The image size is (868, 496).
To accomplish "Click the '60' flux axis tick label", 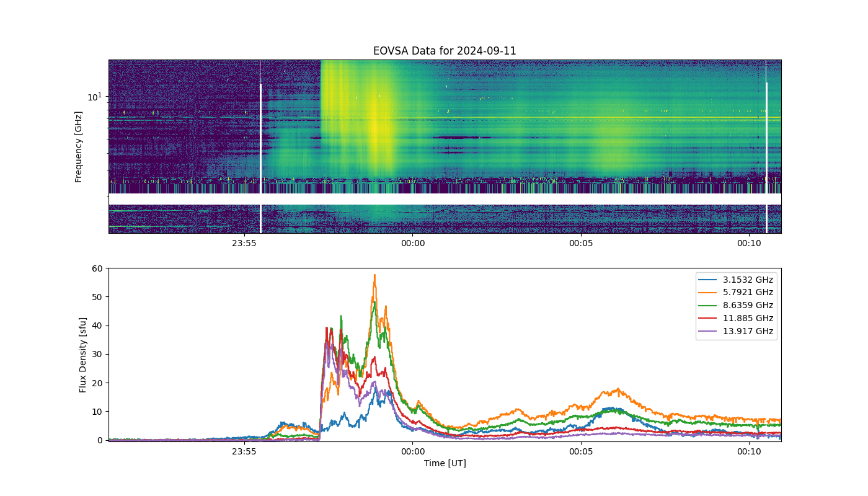I will pos(98,268).
